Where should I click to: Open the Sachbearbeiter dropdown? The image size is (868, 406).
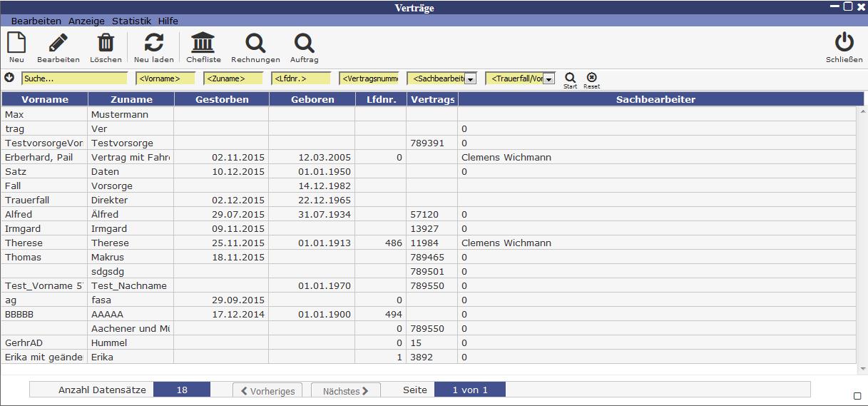point(470,79)
